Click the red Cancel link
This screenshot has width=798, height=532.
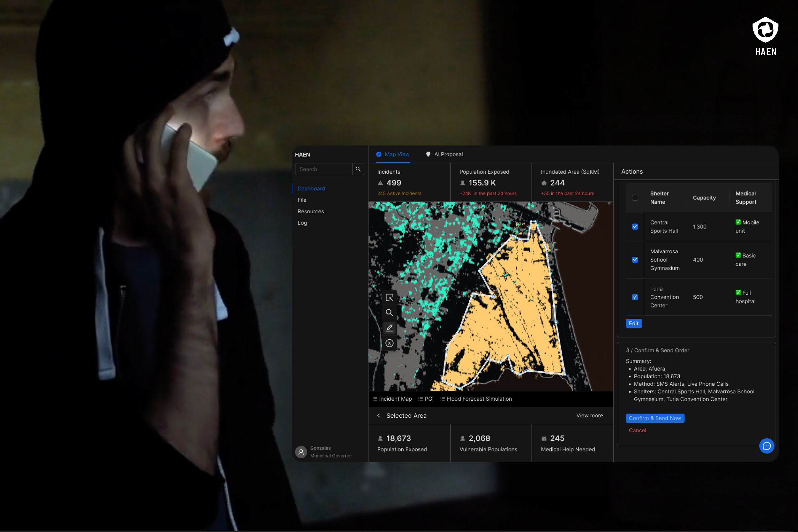(637, 430)
